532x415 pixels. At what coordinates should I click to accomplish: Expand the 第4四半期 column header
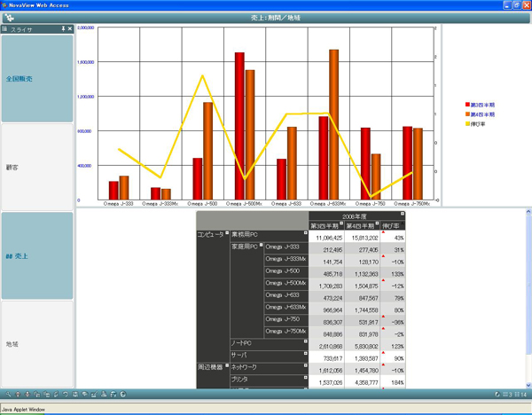377,223
